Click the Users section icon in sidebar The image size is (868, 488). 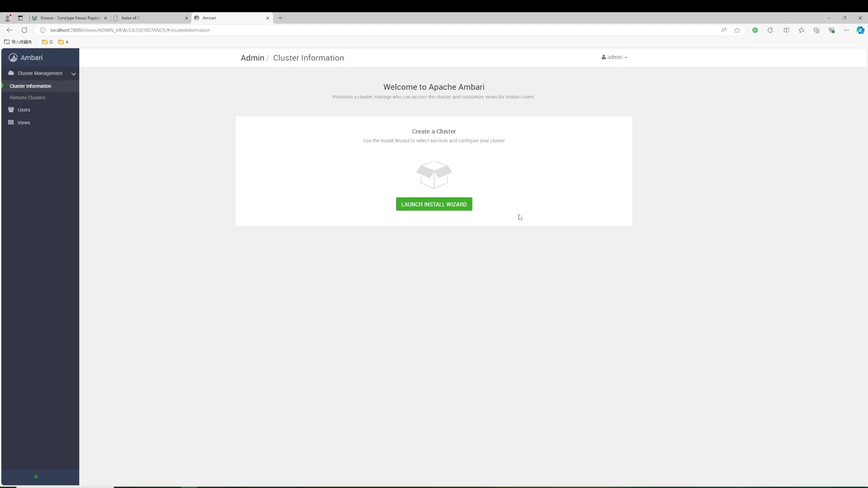pos(11,110)
